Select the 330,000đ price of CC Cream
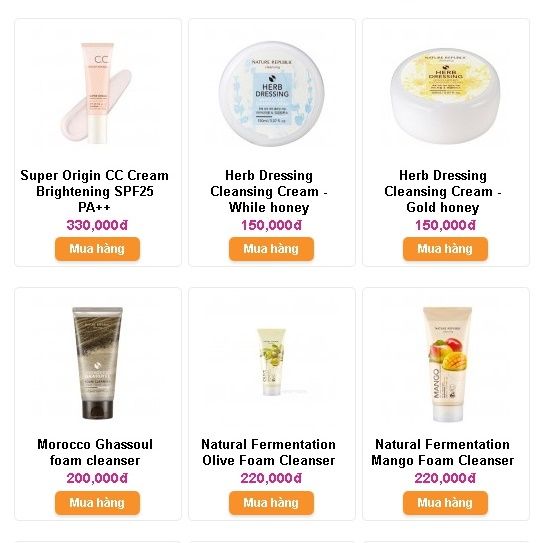The height and width of the screenshot is (543, 551). 97,225
